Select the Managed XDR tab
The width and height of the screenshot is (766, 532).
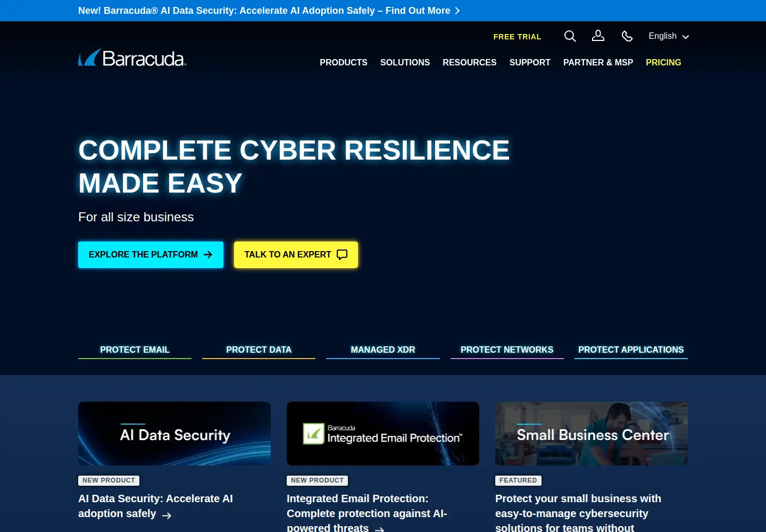[x=383, y=350]
